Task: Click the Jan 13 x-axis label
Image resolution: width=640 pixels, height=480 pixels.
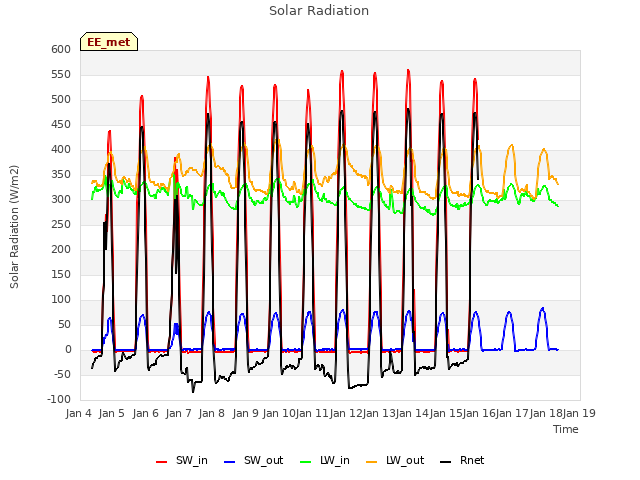Action: coord(379,413)
